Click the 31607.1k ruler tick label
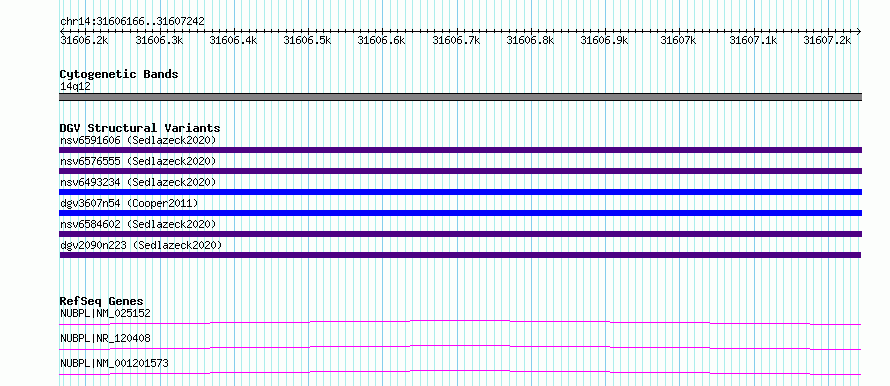The width and height of the screenshot is (890, 386). [x=753, y=40]
